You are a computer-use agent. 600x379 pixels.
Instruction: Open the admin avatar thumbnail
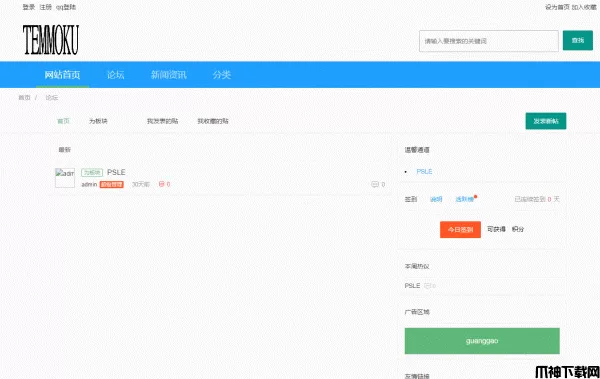click(x=65, y=178)
